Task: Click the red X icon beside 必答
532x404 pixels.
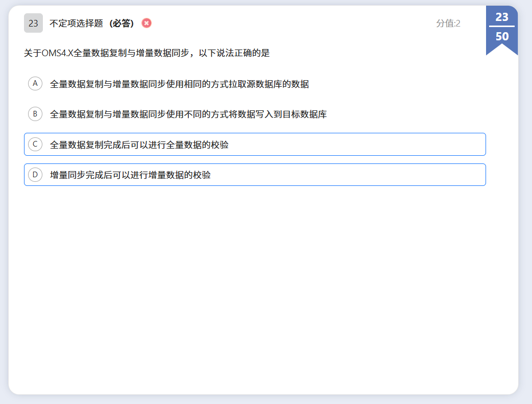Action: pyautogui.click(x=147, y=23)
